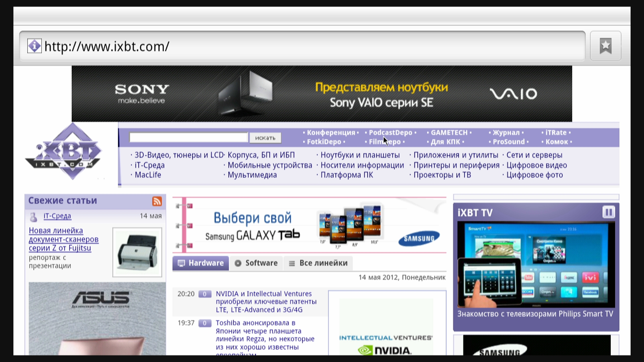Click the bookmark star button
644x362 pixels.
click(x=605, y=46)
